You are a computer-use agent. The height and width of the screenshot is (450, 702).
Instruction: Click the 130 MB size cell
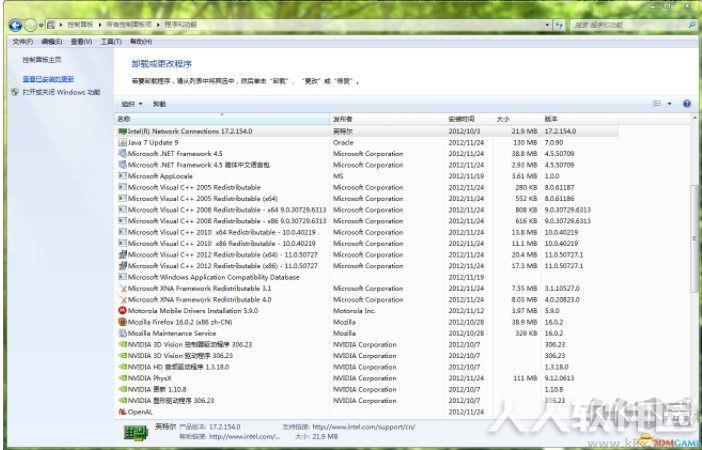click(525, 142)
